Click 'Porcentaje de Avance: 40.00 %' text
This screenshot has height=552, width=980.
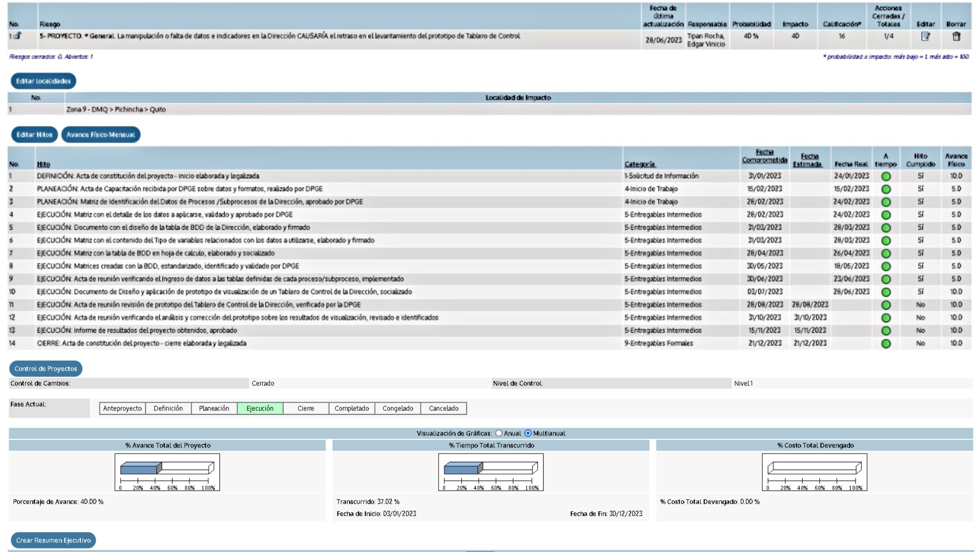click(x=58, y=502)
